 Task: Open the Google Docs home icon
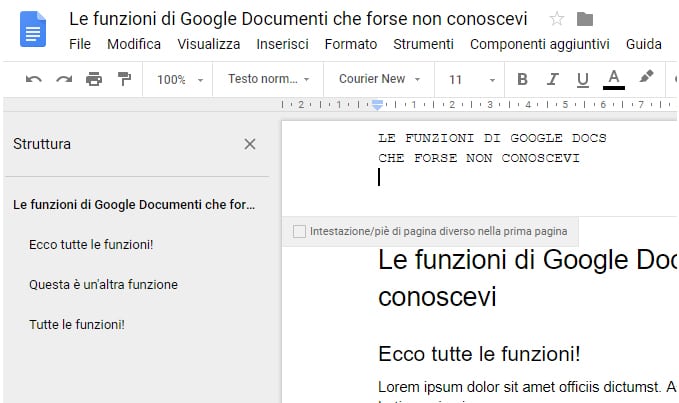click(x=33, y=30)
